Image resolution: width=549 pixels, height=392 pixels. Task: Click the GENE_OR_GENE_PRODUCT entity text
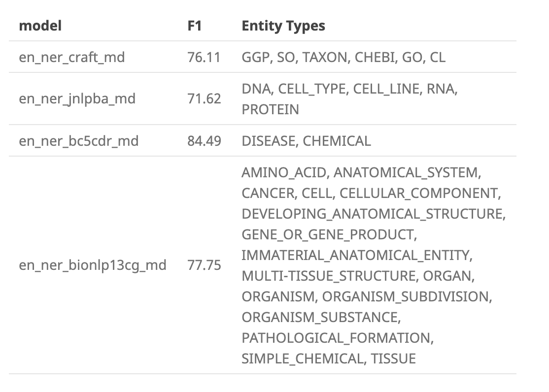coord(329,235)
